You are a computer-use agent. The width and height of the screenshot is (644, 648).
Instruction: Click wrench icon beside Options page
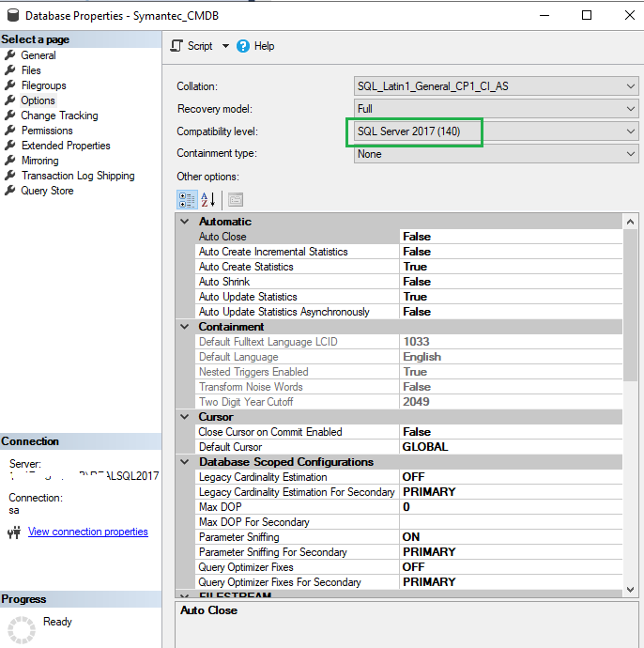click(10, 100)
